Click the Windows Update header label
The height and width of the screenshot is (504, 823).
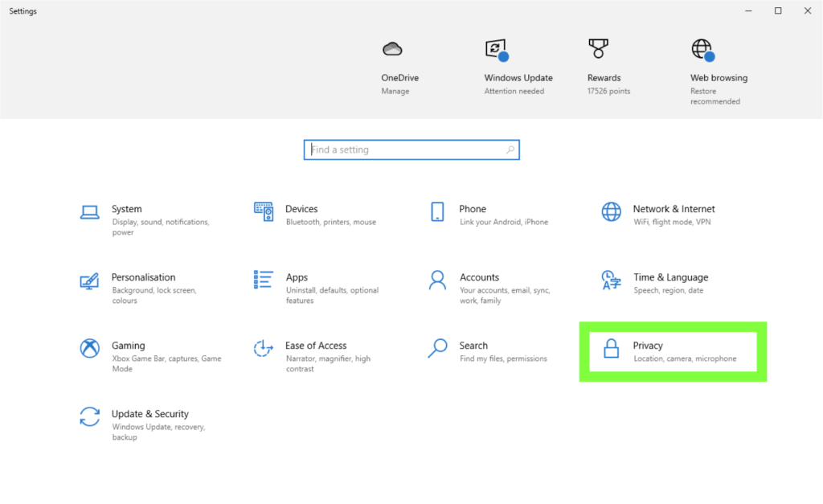click(518, 78)
